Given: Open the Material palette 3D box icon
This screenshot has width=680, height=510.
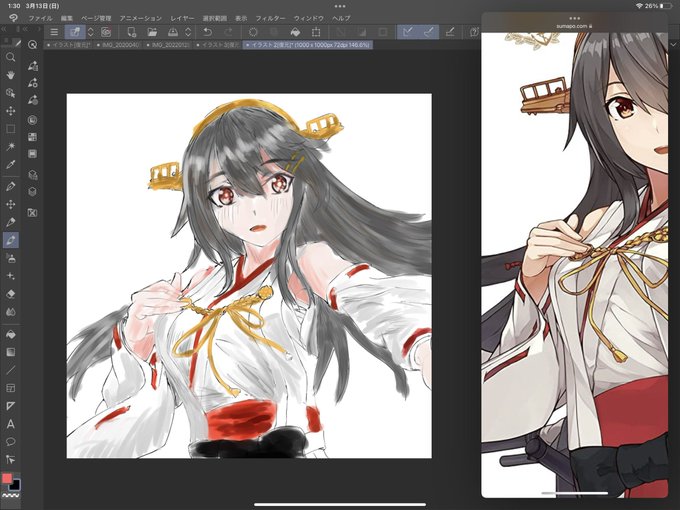Looking at the screenshot, I should pyautogui.click(x=33, y=191).
